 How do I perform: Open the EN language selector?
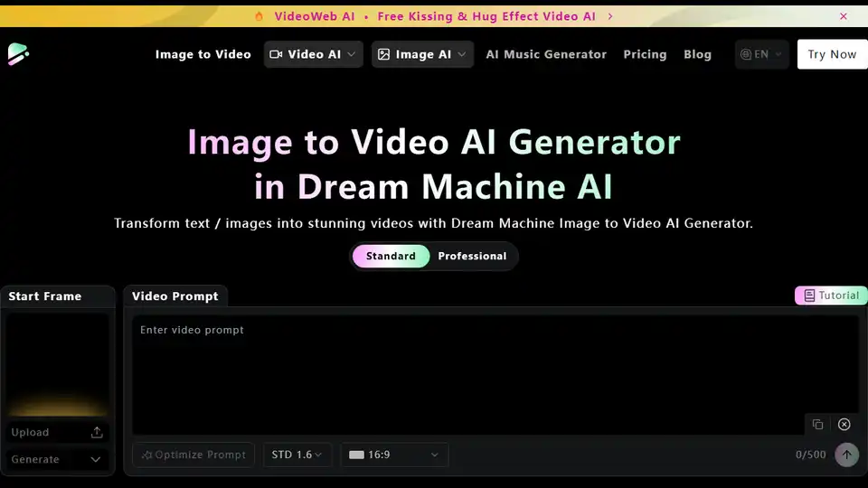click(x=761, y=54)
